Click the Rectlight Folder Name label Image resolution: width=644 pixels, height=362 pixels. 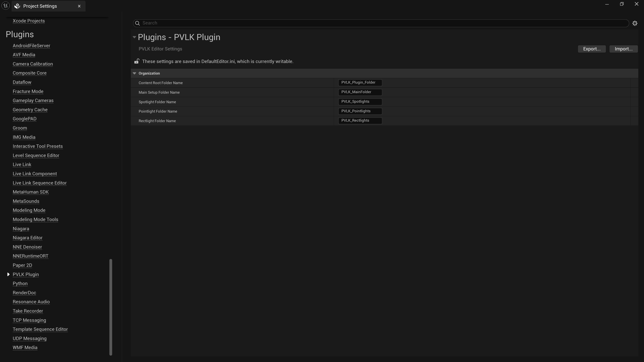click(x=157, y=121)
